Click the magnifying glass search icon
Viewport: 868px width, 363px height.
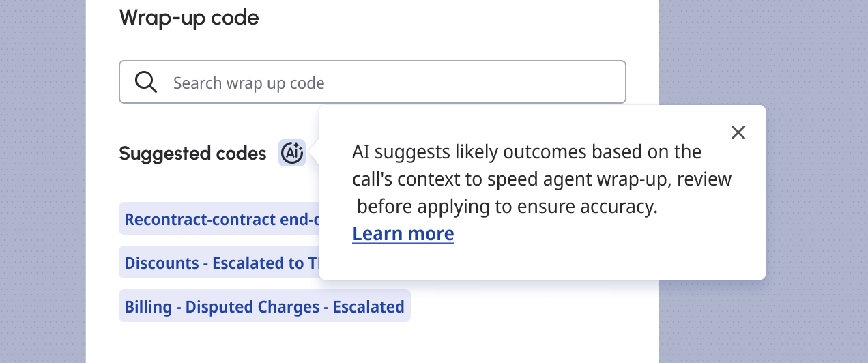point(146,83)
